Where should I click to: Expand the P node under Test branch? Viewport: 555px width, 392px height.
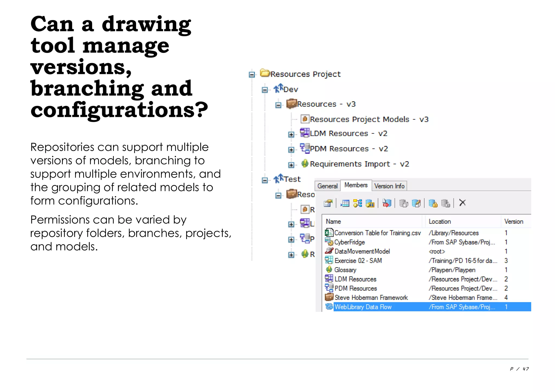[291, 240]
